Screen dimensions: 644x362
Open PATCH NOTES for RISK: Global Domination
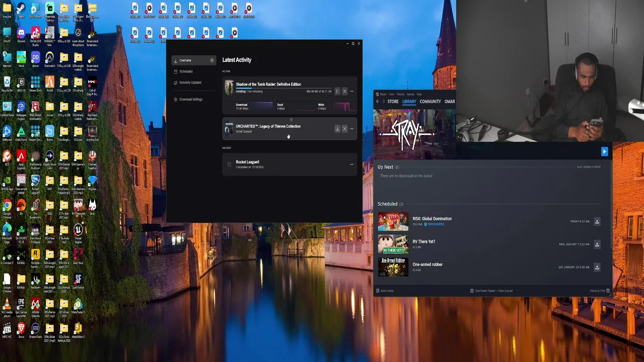(434, 224)
